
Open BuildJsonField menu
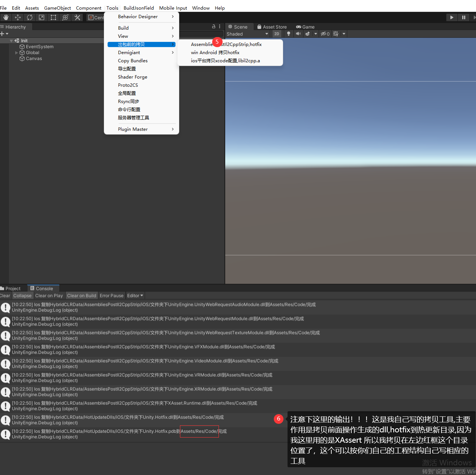139,8
